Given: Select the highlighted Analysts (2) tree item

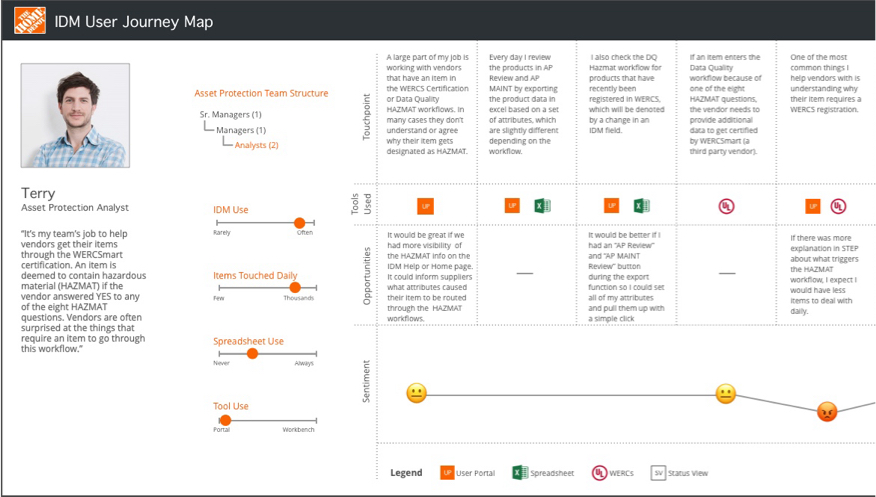Looking at the screenshot, I should click(256, 145).
